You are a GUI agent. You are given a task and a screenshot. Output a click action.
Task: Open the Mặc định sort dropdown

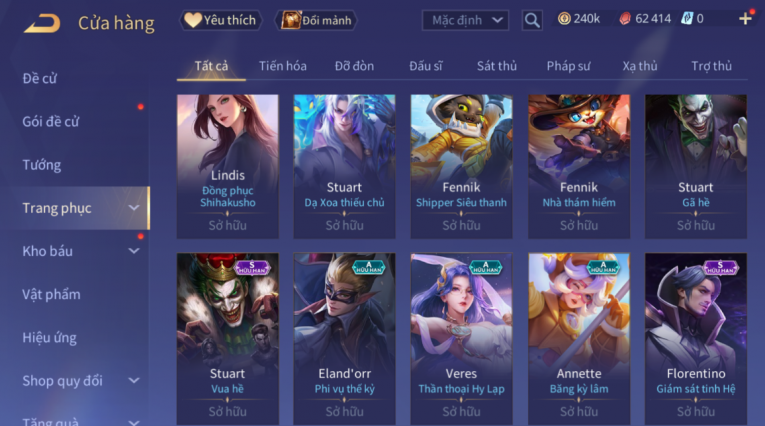click(x=465, y=20)
